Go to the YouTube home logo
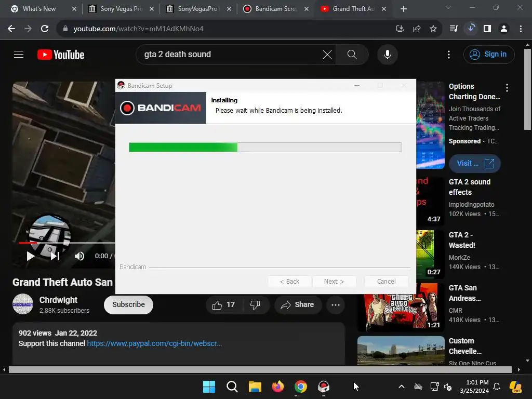This screenshot has width=532, height=399. (x=61, y=55)
